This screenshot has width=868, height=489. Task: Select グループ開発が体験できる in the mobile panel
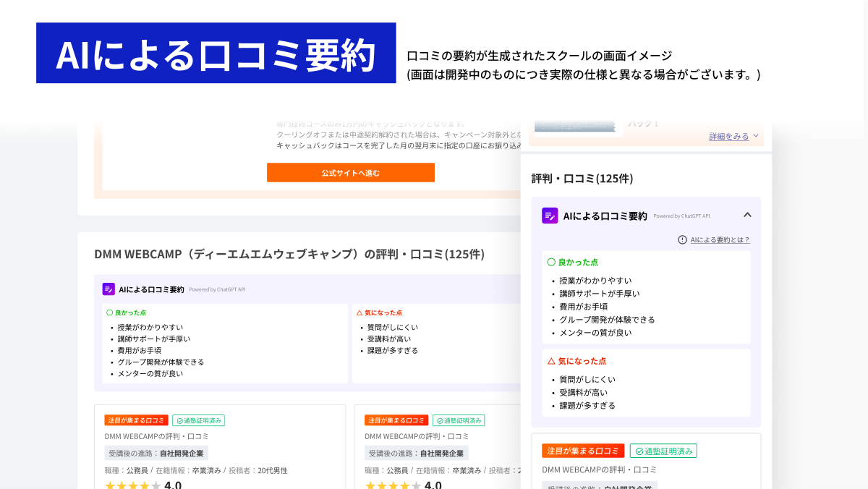click(x=607, y=320)
